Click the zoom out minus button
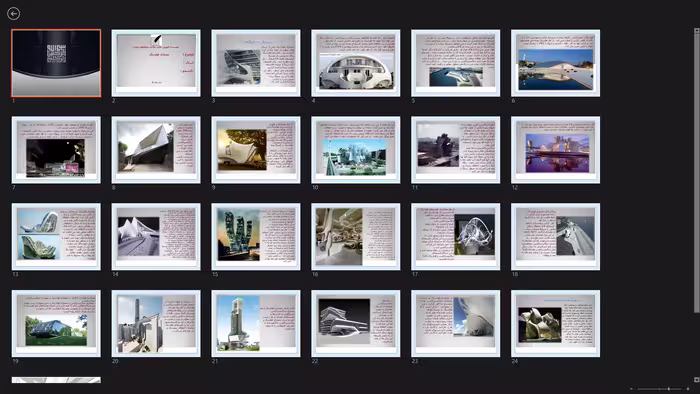700x394 pixels. click(x=631, y=389)
